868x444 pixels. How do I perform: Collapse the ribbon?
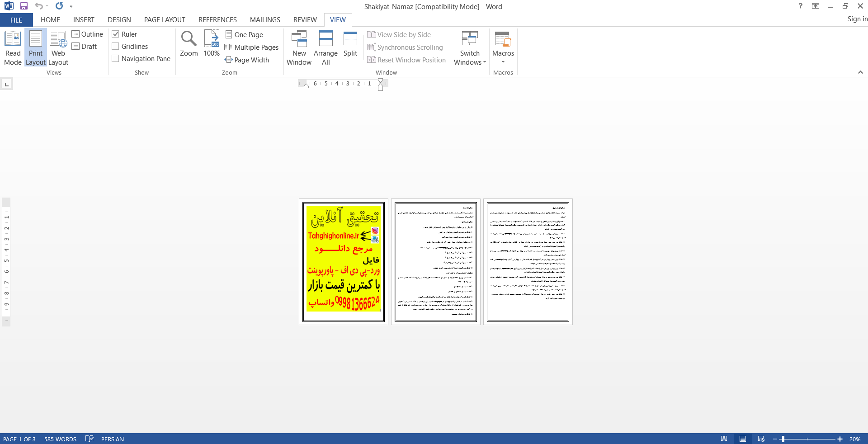click(860, 72)
